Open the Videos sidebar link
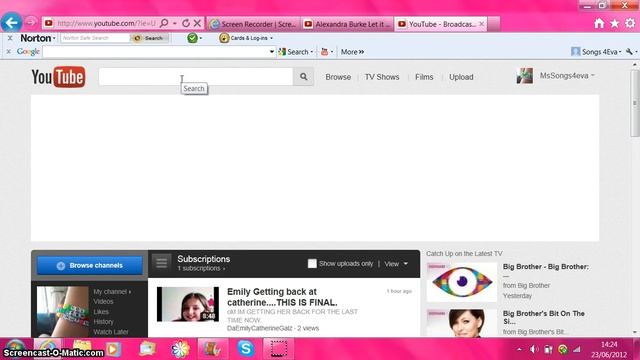 (x=103, y=302)
